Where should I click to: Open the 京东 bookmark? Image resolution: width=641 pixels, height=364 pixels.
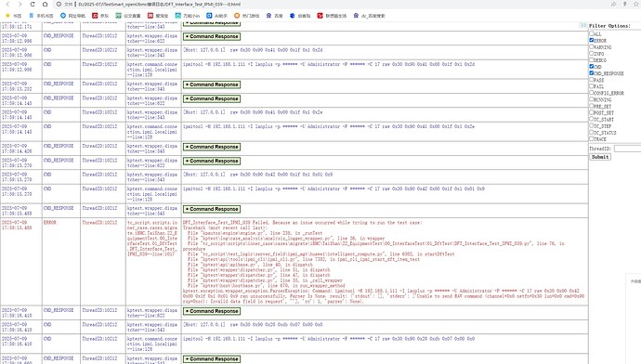pyautogui.click(x=100, y=16)
